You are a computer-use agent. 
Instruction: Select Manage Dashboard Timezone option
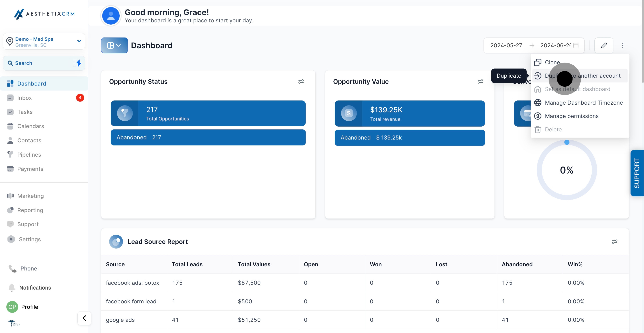(583, 103)
